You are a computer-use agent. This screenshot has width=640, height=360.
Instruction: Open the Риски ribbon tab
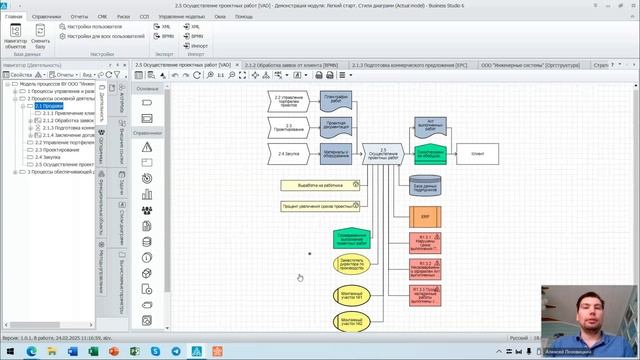point(123,17)
